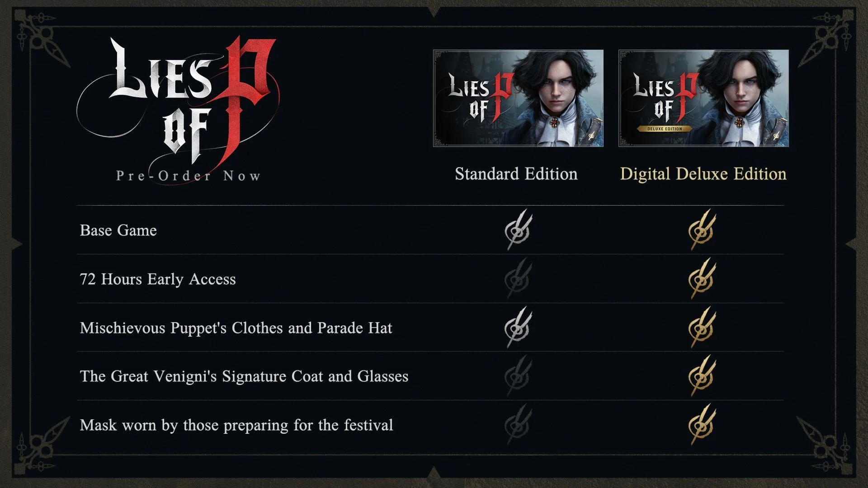The image size is (868, 488).
Task: Click Deluxe Mischievous Puppet's Clothes gold checkmark
Action: click(702, 328)
